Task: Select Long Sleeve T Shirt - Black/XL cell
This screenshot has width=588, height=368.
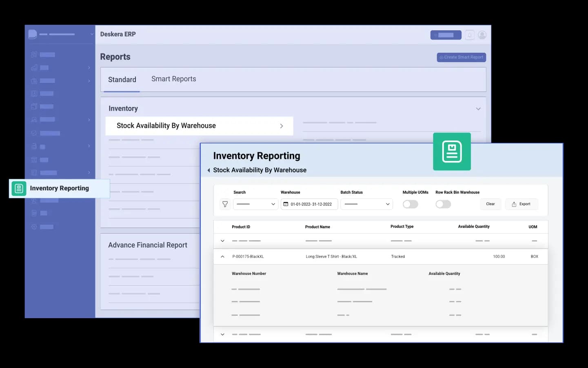Action: coord(331,257)
